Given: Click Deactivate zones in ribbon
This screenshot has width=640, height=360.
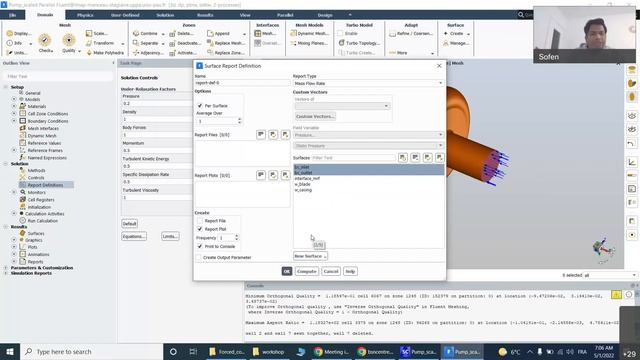Looking at the screenshot, I should pyautogui.click(x=185, y=43).
